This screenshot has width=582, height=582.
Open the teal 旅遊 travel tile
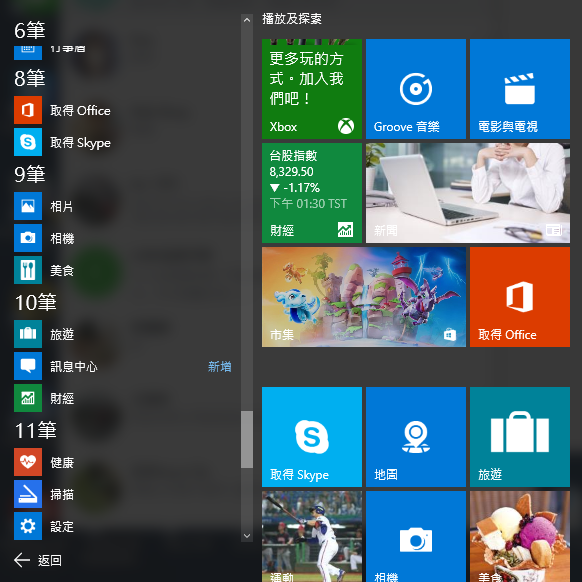tap(520, 437)
